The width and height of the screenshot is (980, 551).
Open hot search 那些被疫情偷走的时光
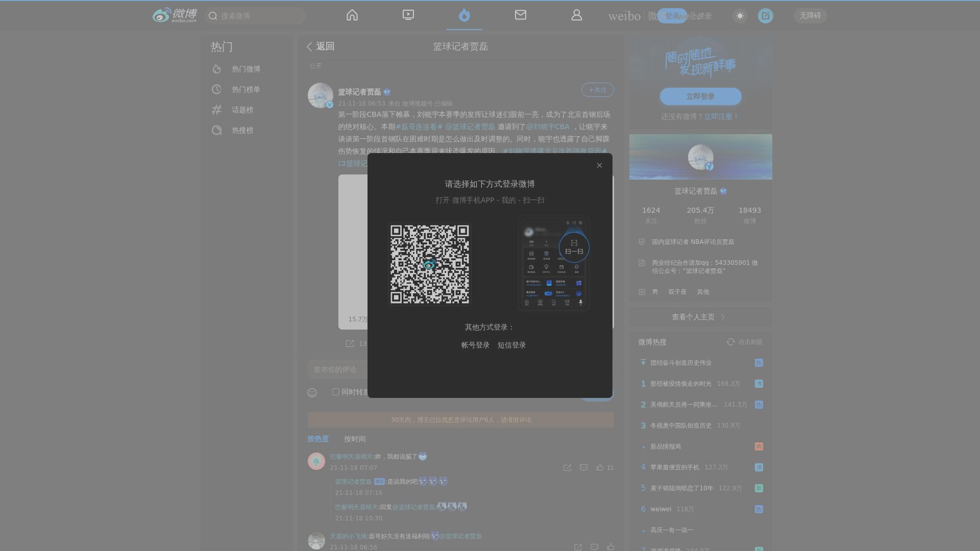point(681,384)
